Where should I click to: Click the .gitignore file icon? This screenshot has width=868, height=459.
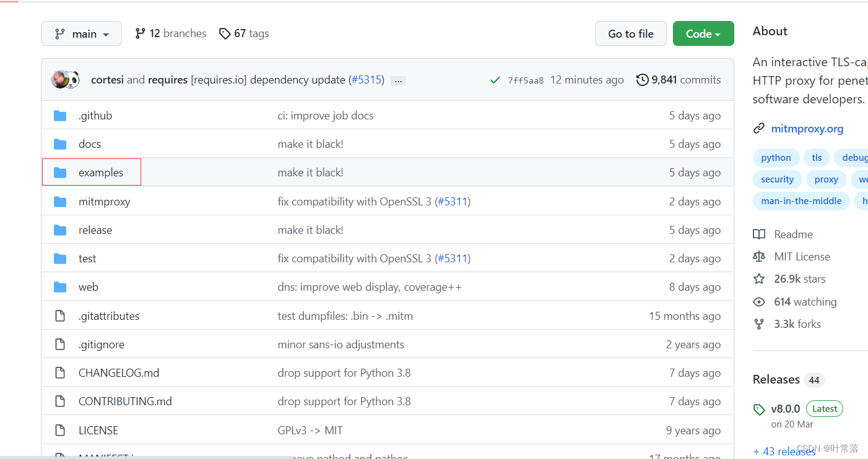[60, 345]
